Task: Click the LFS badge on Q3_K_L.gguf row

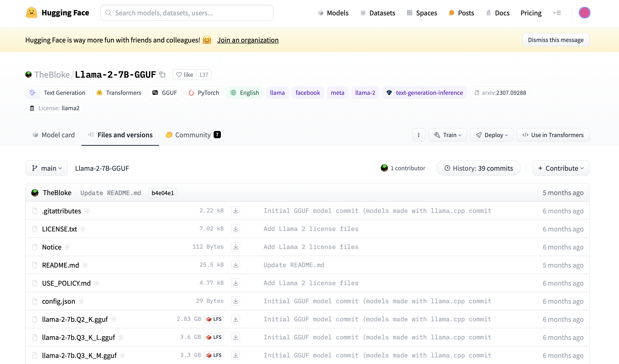Action: (214, 337)
